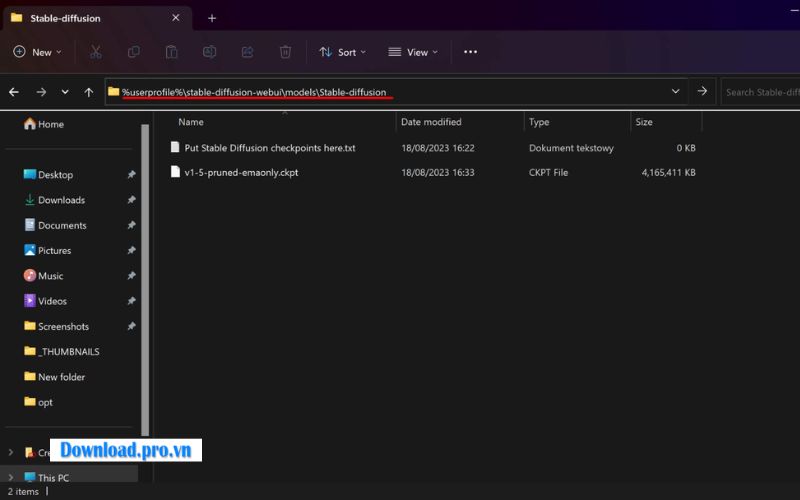Click the txt file document icon
Screen dimensions: 800x500
click(x=175, y=147)
